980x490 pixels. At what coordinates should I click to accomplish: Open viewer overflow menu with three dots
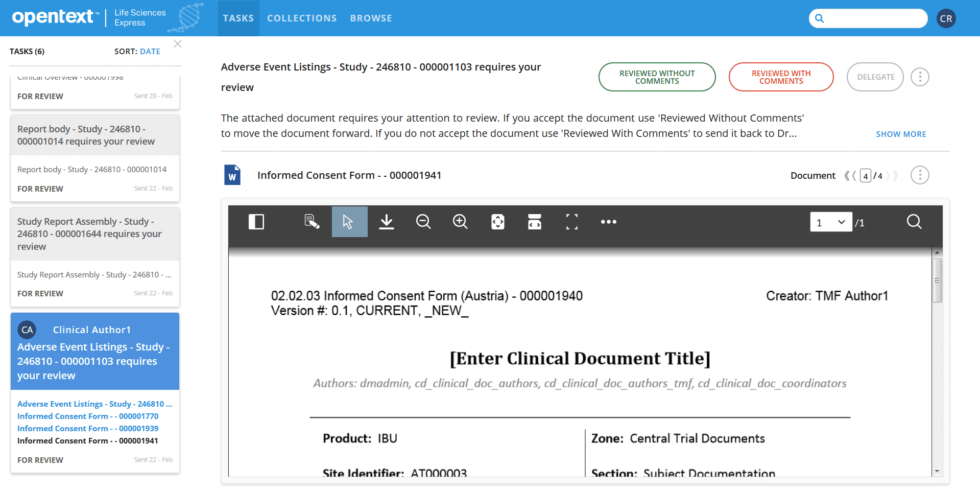coord(608,222)
